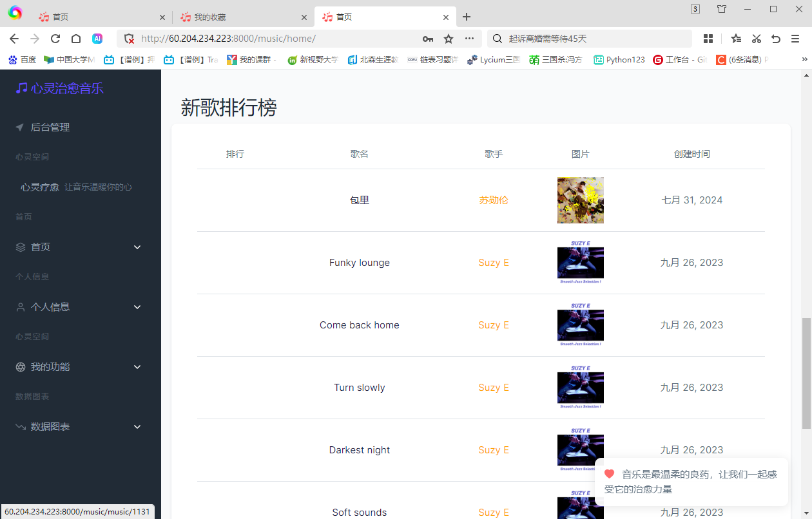
Task: Open the 百度 bookmark
Action: tap(22, 59)
